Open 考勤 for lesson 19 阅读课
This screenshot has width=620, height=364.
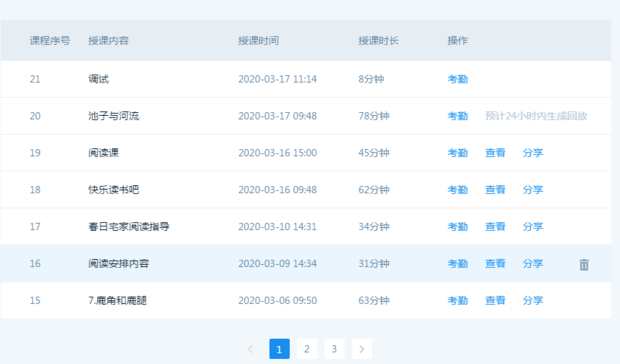tap(457, 153)
